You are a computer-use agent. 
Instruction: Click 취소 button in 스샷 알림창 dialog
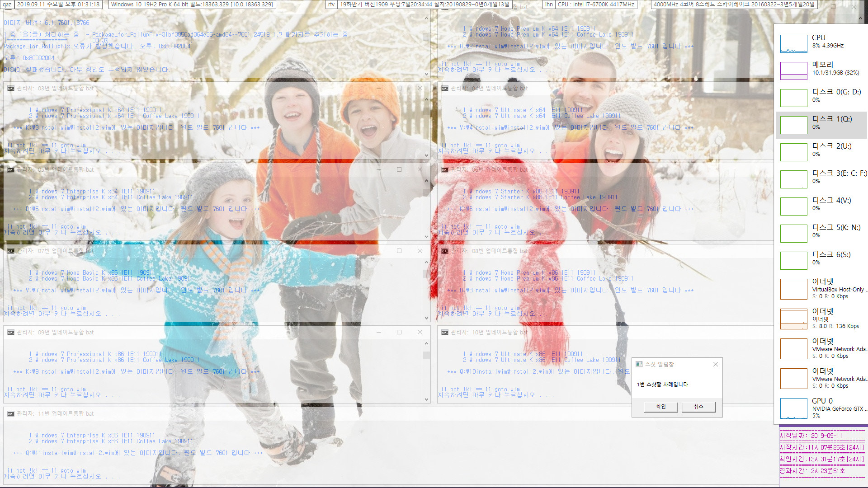(698, 406)
